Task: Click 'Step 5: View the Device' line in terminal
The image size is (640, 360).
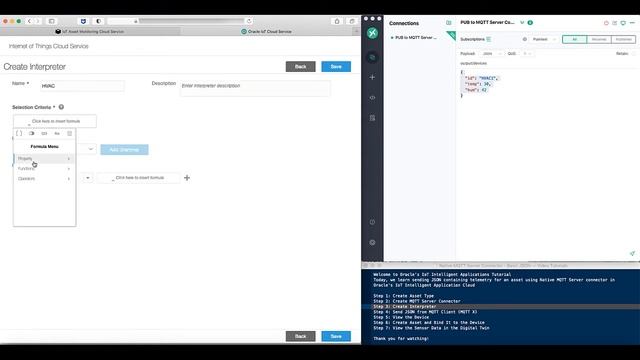Action: pos(401,317)
